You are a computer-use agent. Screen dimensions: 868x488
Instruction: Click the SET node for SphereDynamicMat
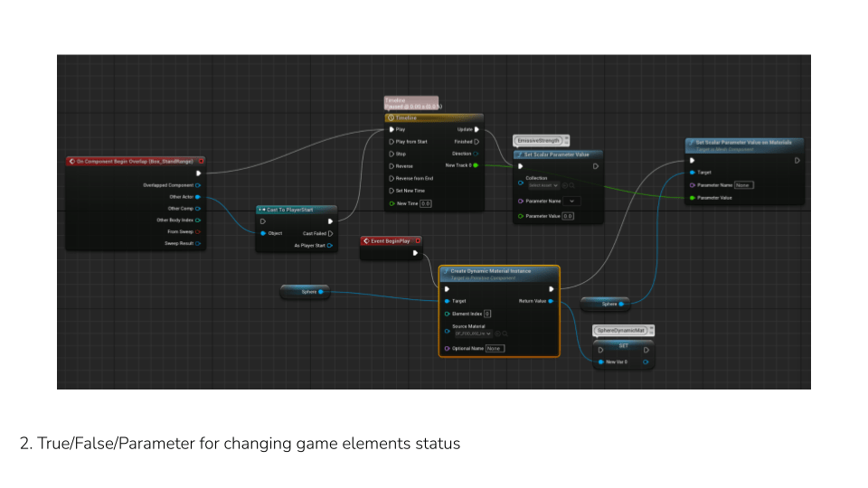623,344
